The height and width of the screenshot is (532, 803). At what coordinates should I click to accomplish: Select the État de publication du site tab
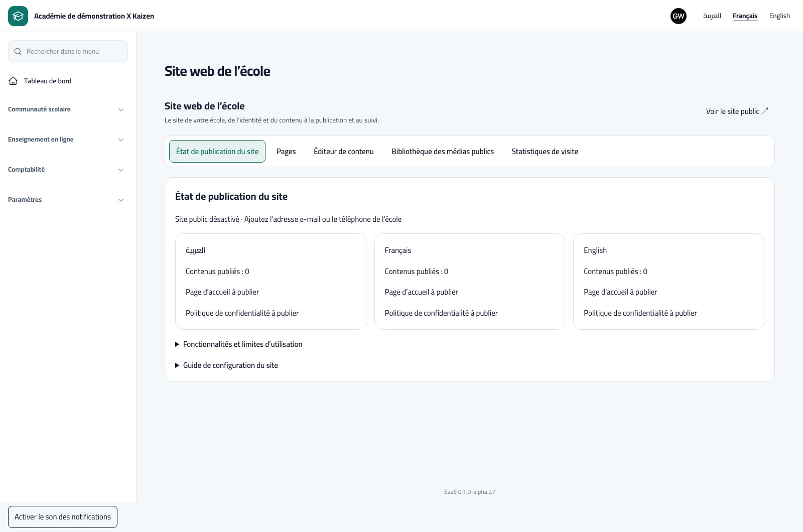click(x=217, y=152)
